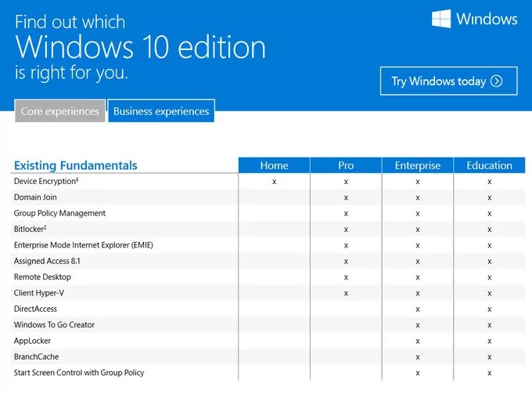Click the Bitlocker row label
The height and width of the screenshot is (394, 532).
coord(31,229)
